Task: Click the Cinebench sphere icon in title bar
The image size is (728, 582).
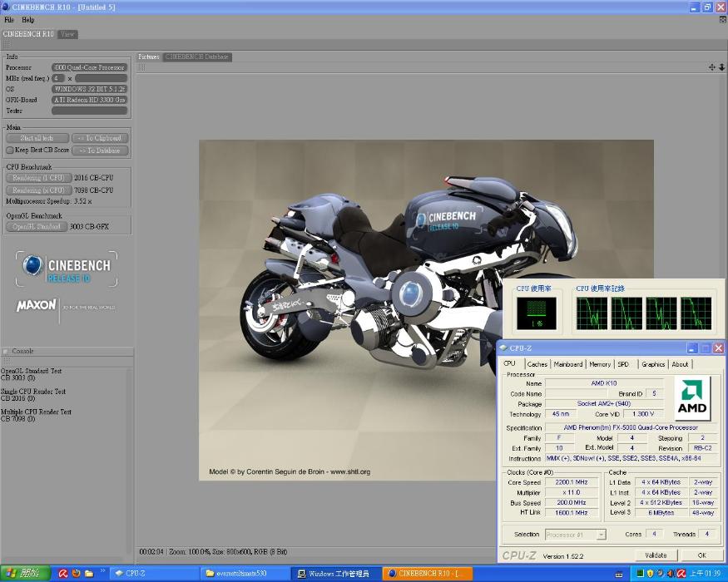Action: click(6, 7)
